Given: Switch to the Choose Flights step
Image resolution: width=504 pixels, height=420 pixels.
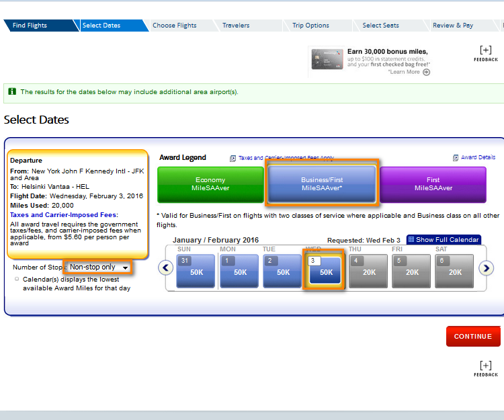Looking at the screenshot, I should point(175,26).
